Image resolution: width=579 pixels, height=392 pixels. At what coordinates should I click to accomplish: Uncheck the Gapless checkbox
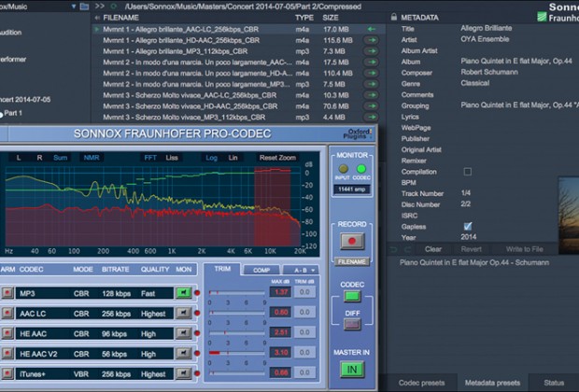pos(468,226)
